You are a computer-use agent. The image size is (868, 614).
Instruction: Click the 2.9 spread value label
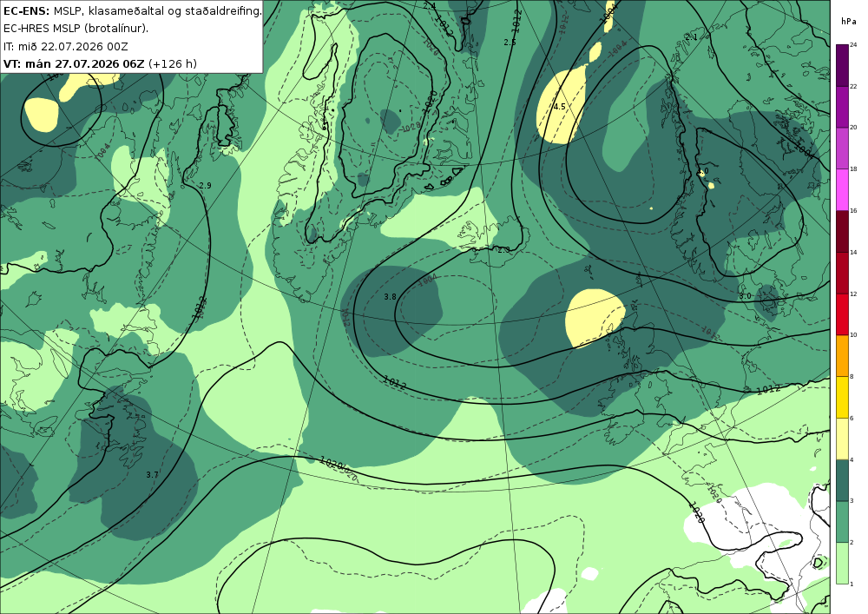pyautogui.click(x=205, y=186)
